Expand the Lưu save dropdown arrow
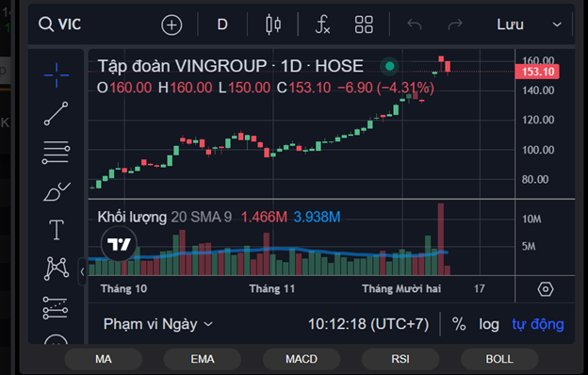 557,24
